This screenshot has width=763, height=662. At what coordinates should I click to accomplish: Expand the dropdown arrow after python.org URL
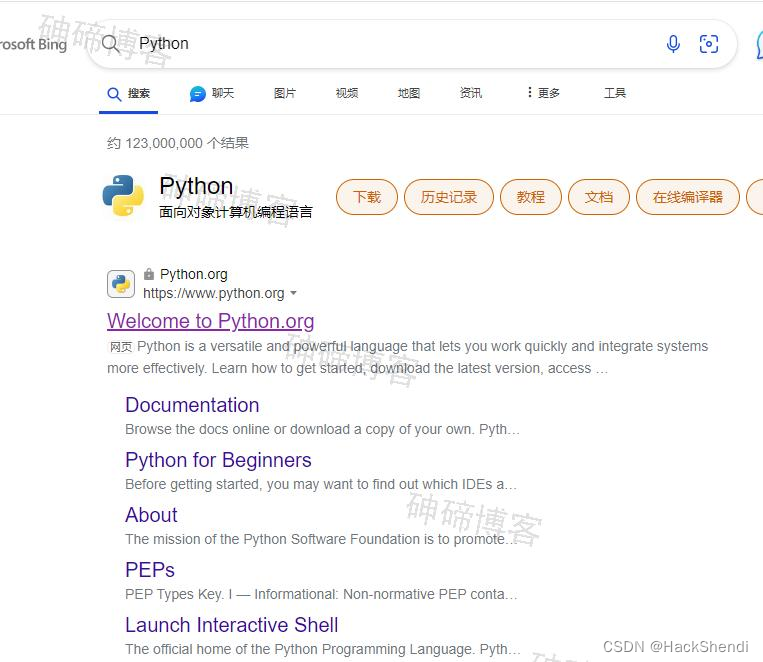tap(293, 293)
